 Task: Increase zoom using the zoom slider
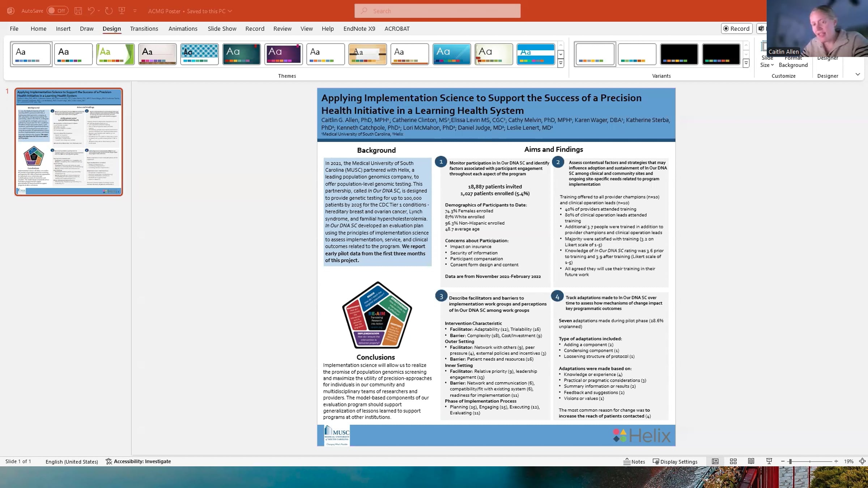click(x=836, y=461)
